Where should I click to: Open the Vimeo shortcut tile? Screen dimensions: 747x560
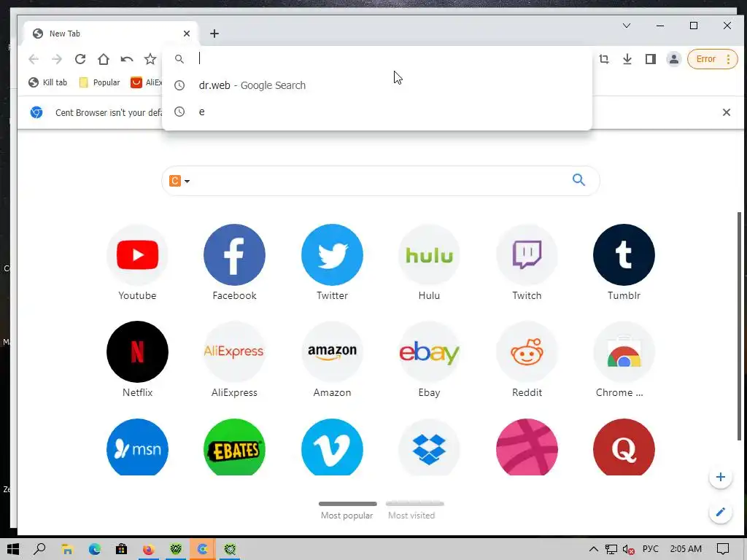(x=332, y=447)
